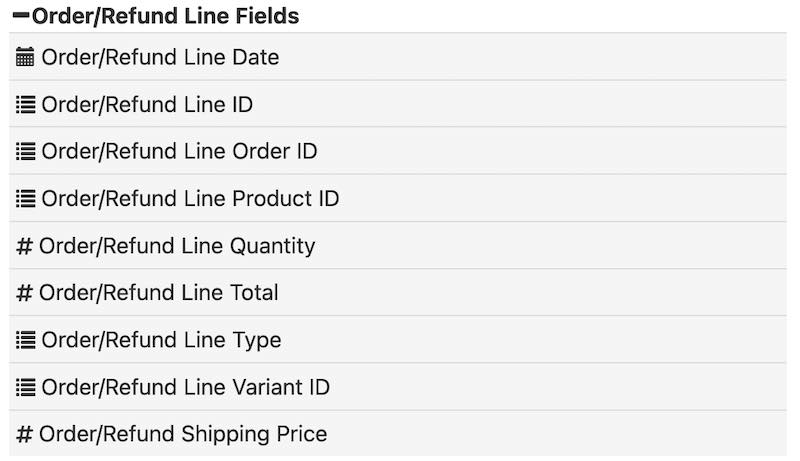800x461 pixels.
Task: Collapse the Order/Refund Line Fields section
Action: (20, 17)
